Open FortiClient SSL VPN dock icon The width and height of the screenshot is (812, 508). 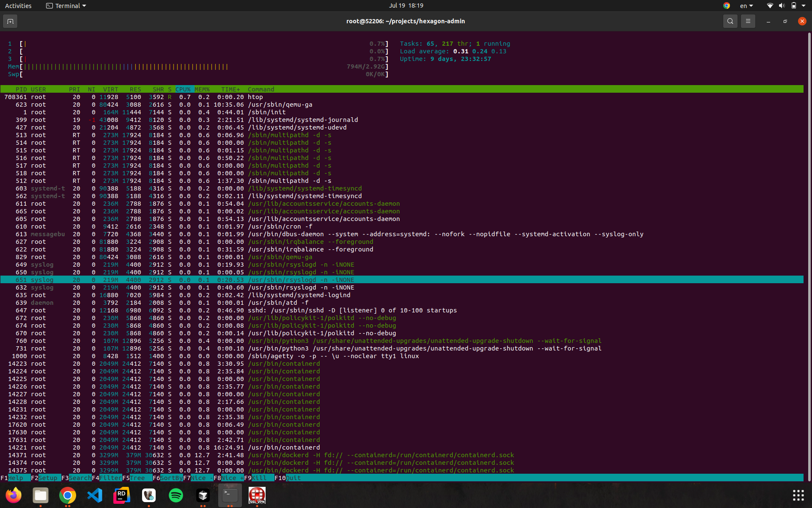pyautogui.click(x=257, y=495)
